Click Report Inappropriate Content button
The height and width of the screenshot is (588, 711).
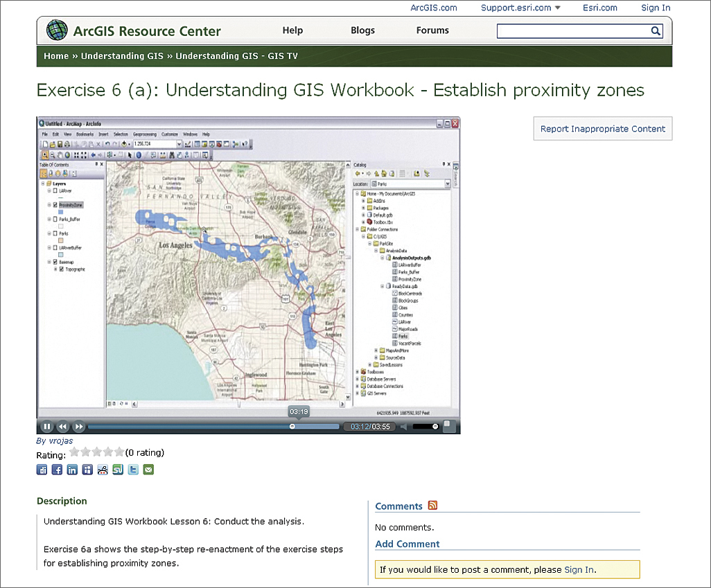tap(603, 129)
